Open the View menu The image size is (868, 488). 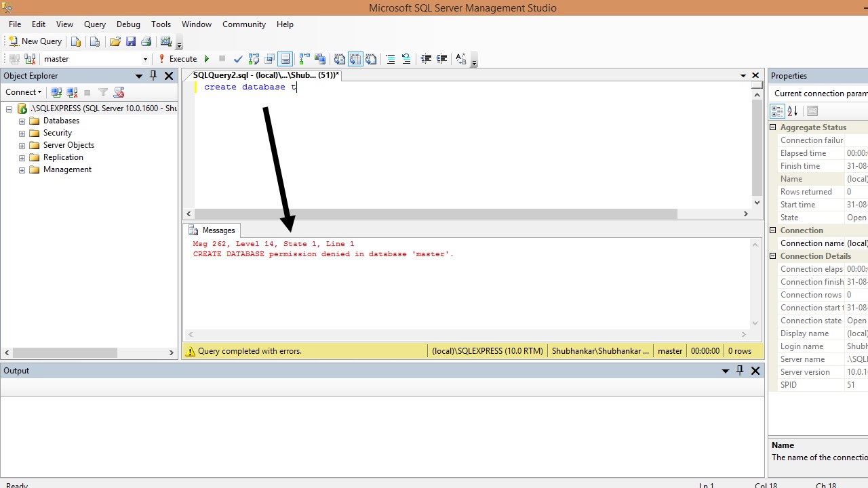tap(64, 24)
